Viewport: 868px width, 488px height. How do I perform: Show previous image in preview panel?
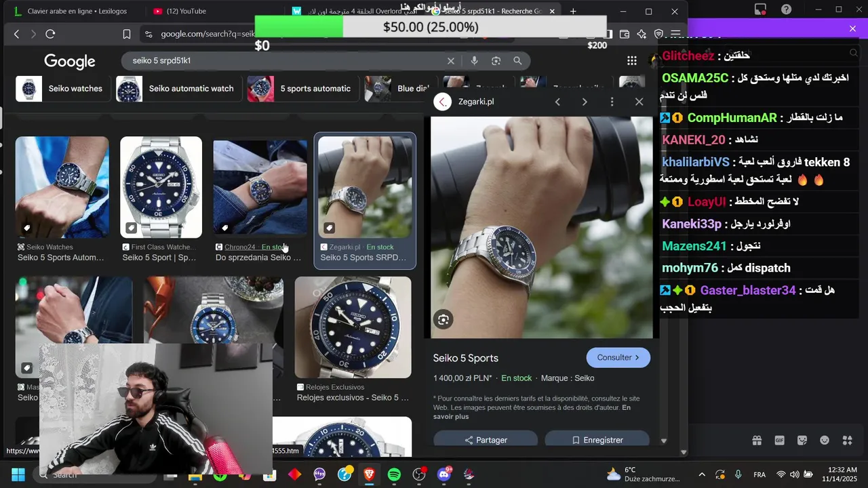pos(557,102)
